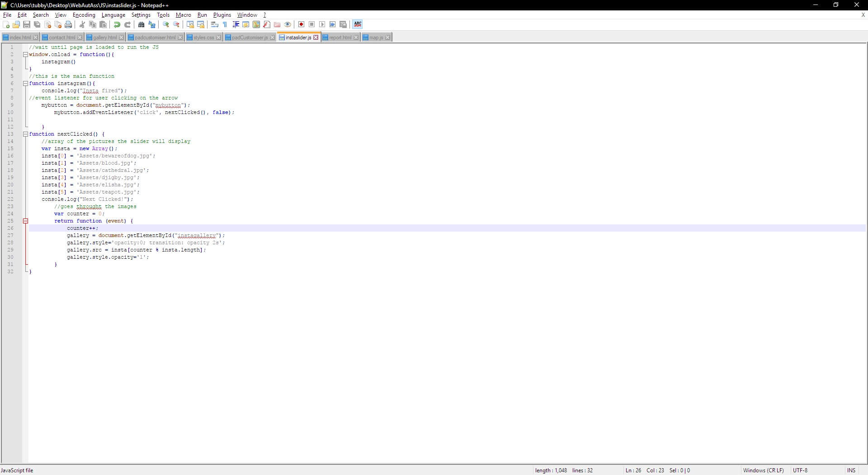Click the Zoom Out magnifier icon
The width and height of the screenshot is (868, 475).
(176, 24)
